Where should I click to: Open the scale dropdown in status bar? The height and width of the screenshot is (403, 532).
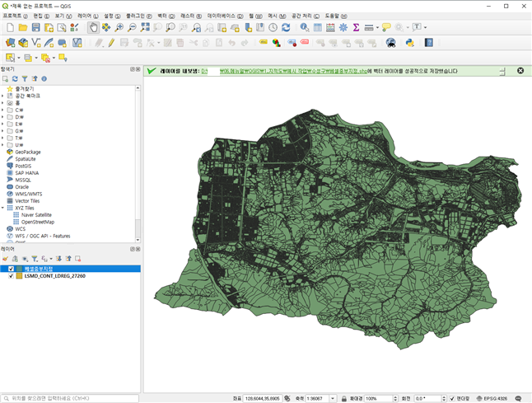(333, 397)
